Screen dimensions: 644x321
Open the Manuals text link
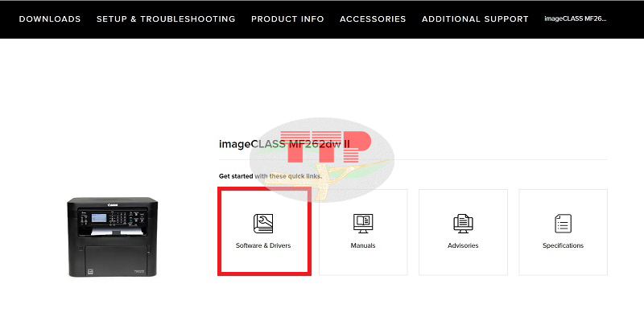pos(363,245)
